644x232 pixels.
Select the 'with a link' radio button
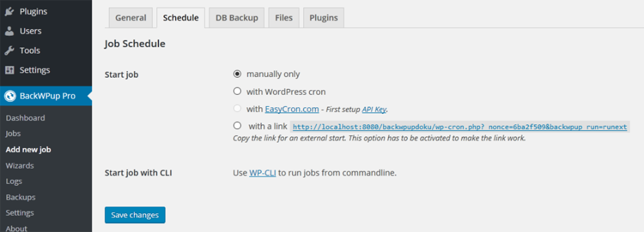click(237, 126)
